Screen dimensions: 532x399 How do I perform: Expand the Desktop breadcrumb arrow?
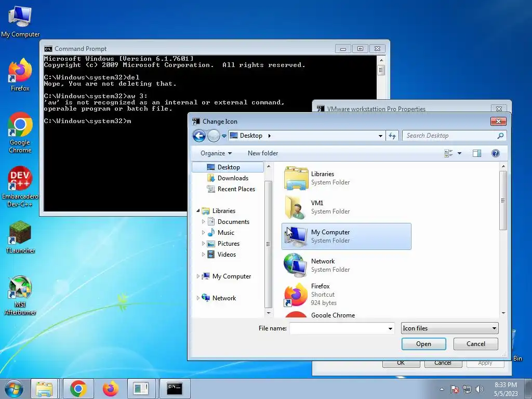tap(270, 136)
